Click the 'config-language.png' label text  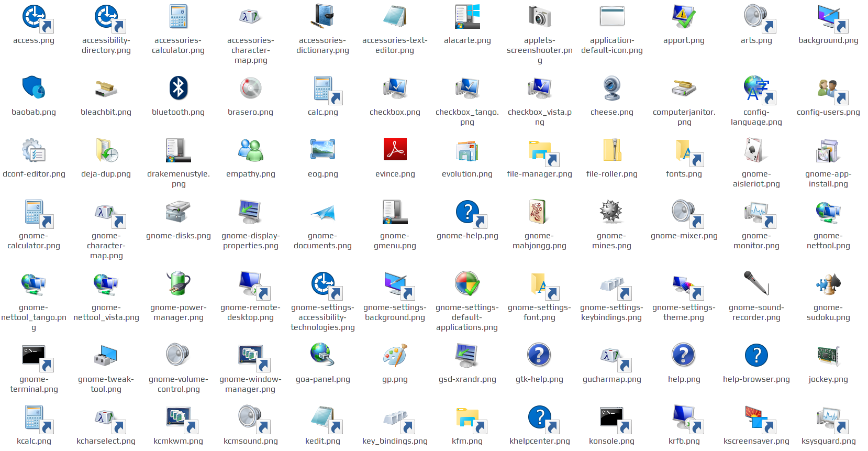point(756,117)
